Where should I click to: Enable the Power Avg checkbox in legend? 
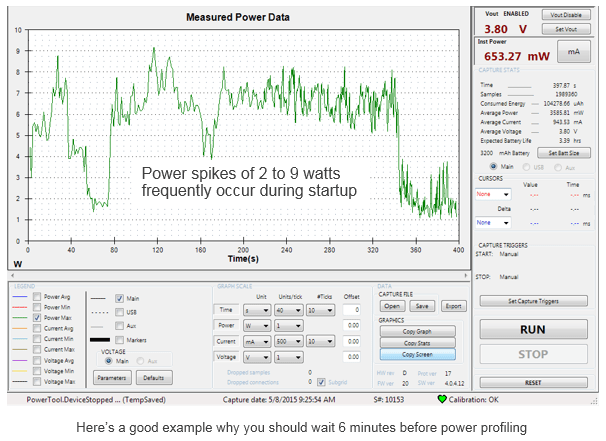click(x=37, y=297)
